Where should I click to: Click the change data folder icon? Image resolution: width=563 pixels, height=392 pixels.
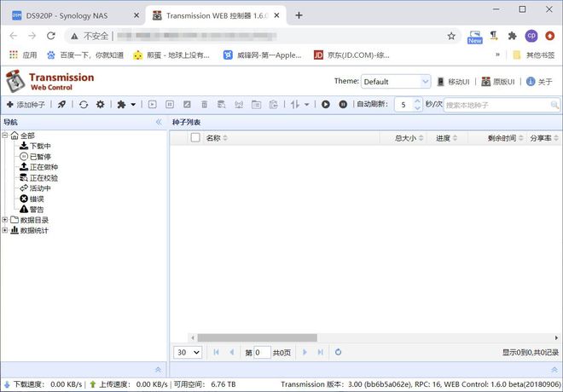[257, 104]
